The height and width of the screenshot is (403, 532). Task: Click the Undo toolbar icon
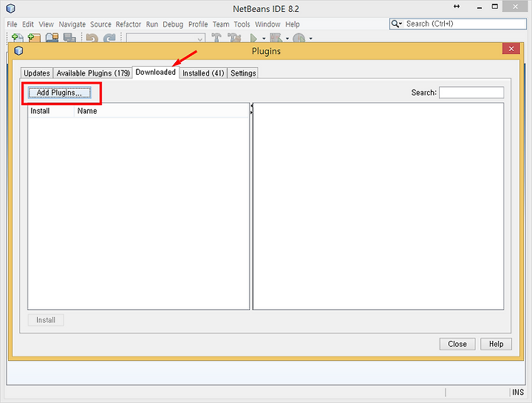92,38
